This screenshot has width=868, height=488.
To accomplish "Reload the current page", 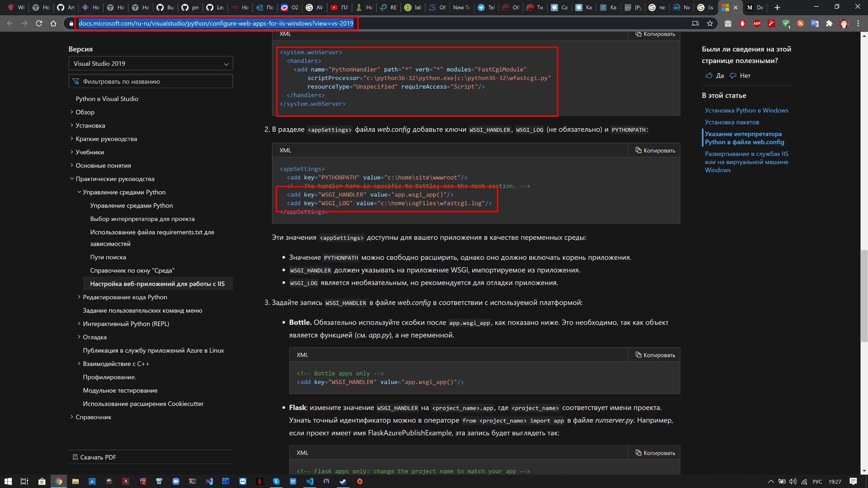I will tap(39, 23).
